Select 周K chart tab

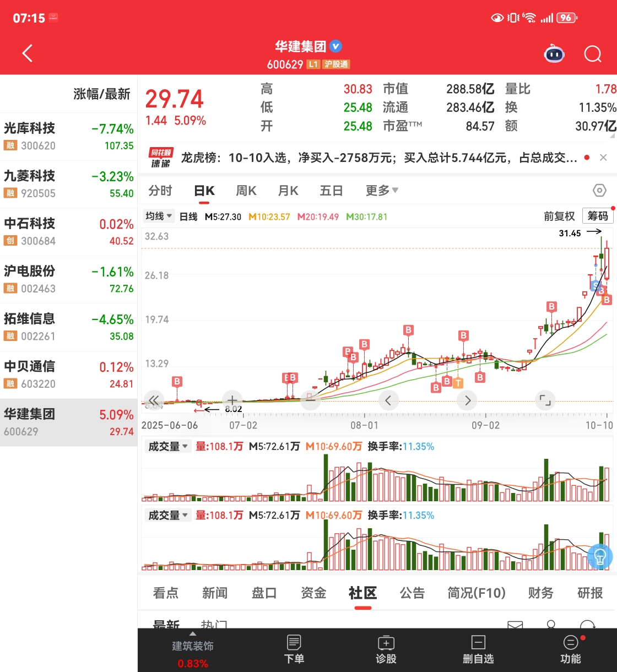tap(246, 191)
